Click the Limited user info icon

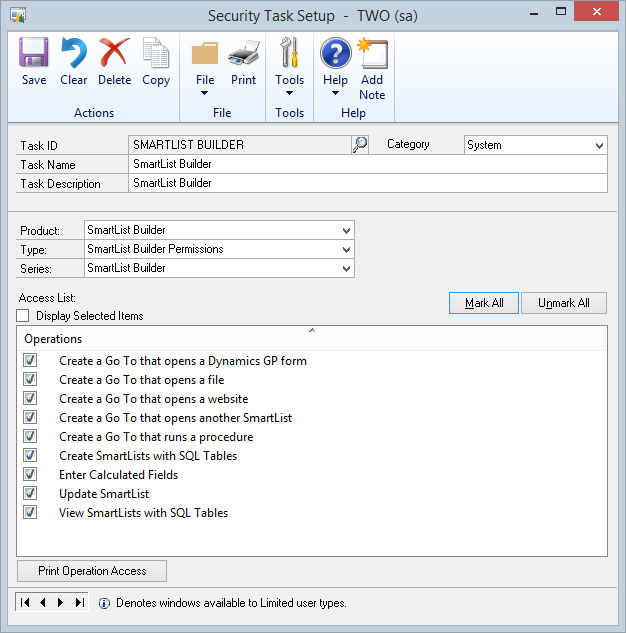104,604
